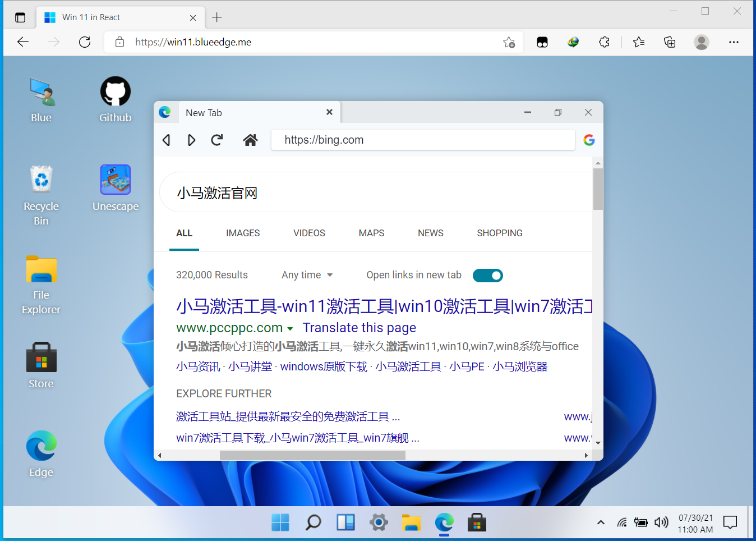This screenshot has width=756, height=541.
Task: Open the outer browser Settings and more menu
Action: pyautogui.click(x=734, y=42)
